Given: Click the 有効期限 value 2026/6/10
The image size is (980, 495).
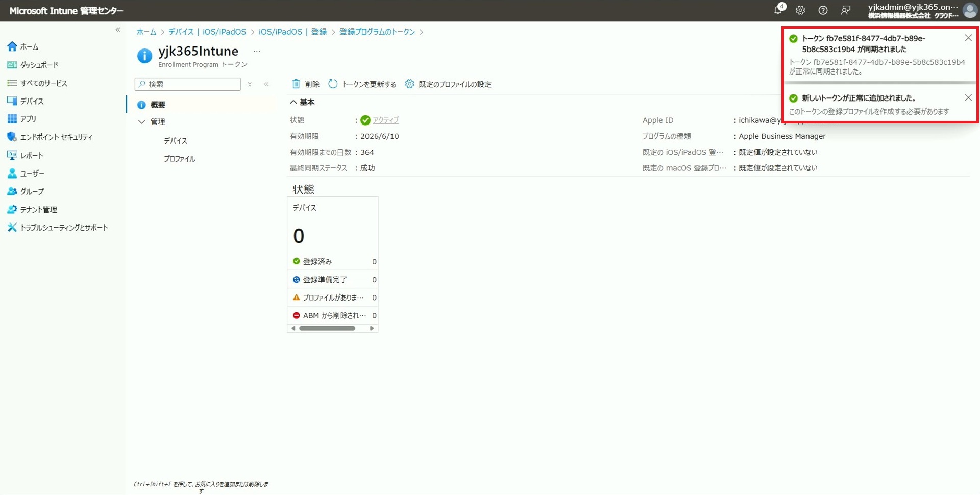Looking at the screenshot, I should [380, 136].
